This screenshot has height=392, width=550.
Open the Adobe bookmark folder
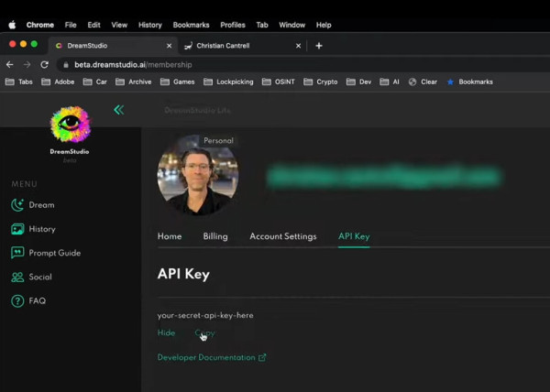pyautogui.click(x=58, y=82)
